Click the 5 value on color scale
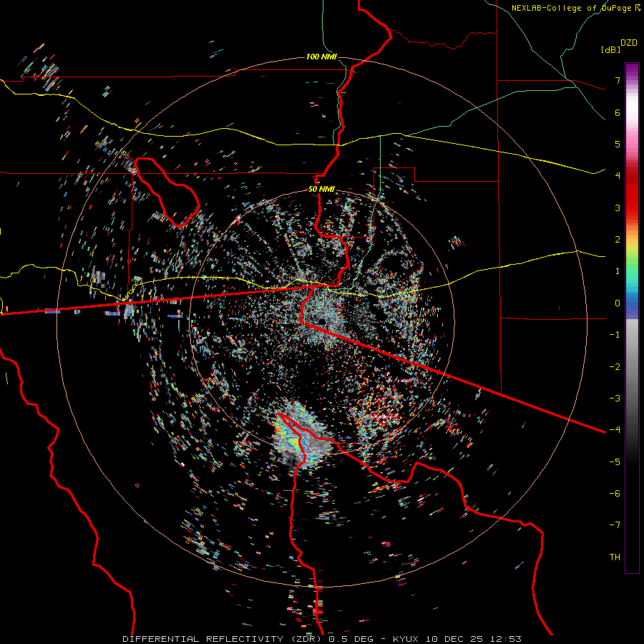The image size is (644, 644). coord(618,144)
